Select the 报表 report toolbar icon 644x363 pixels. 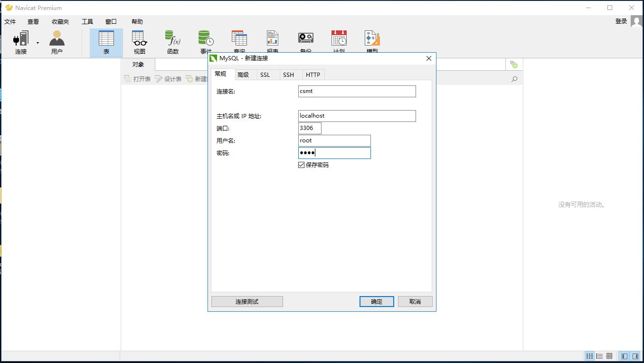click(273, 42)
